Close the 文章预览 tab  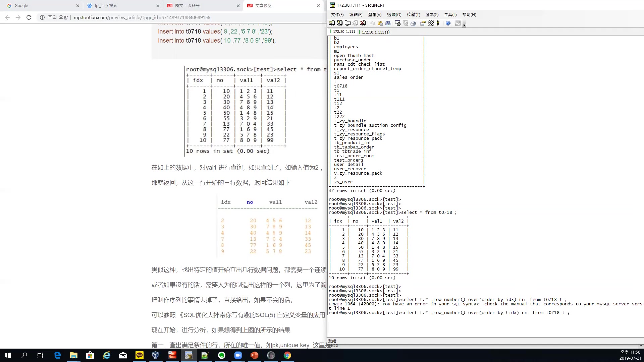point(318,6)
